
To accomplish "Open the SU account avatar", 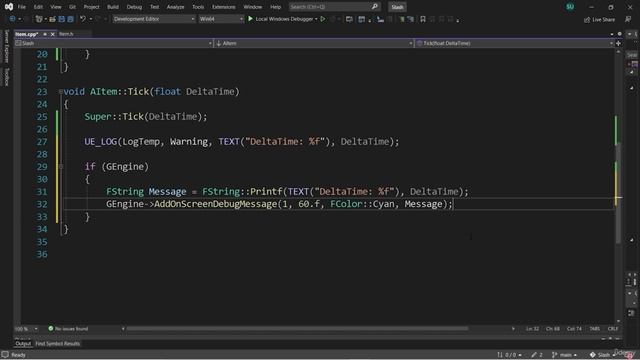I will 570,7.
